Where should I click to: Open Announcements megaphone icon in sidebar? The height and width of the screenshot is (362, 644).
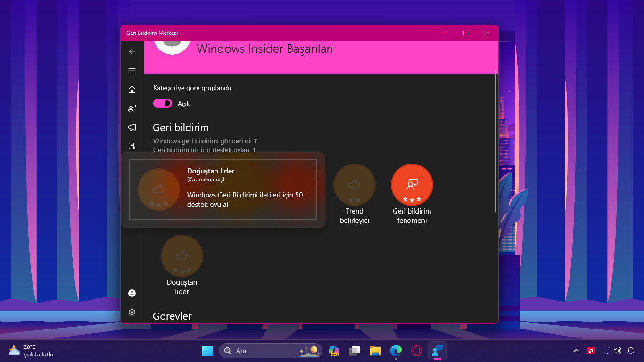click(132, 127)
